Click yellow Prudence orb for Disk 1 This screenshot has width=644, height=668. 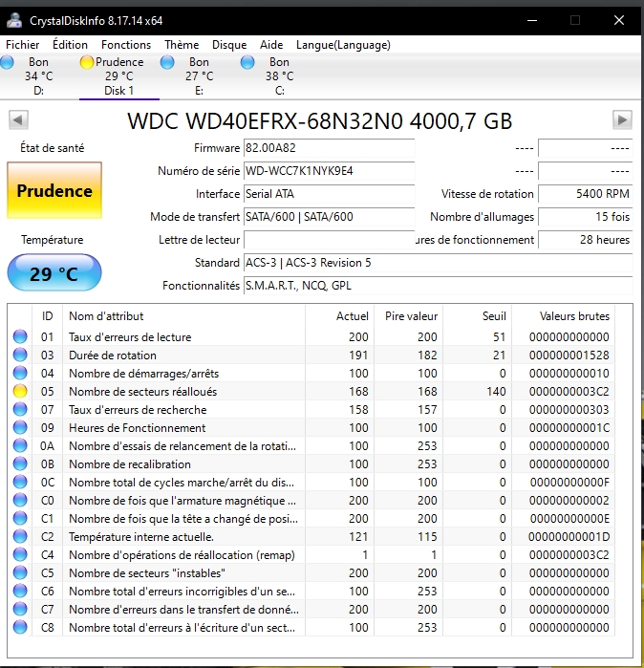pos(86,63)
